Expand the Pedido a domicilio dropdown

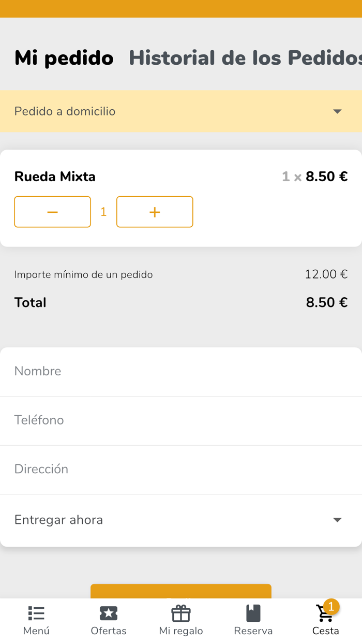[x=181, y=111]
